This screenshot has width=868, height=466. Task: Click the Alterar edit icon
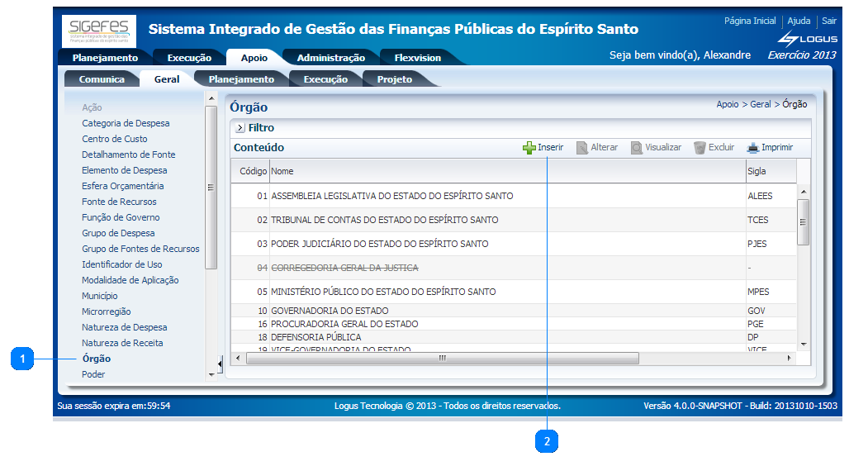582,148
